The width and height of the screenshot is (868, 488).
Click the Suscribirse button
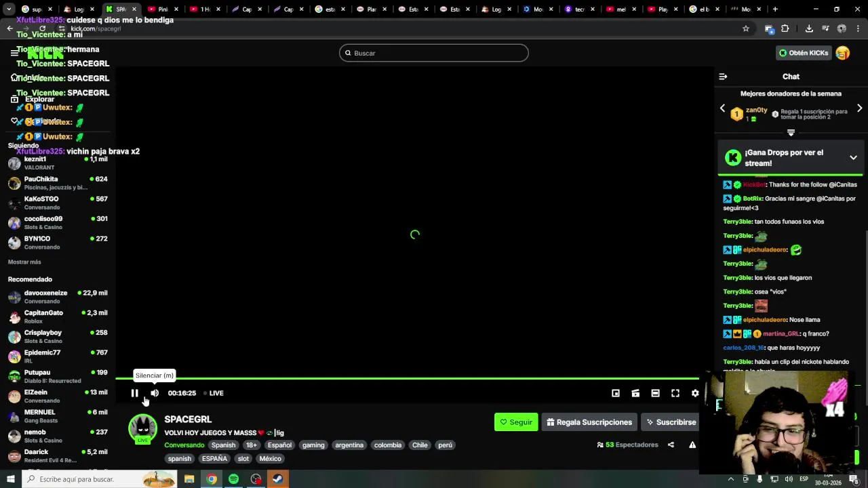[670, 422]
